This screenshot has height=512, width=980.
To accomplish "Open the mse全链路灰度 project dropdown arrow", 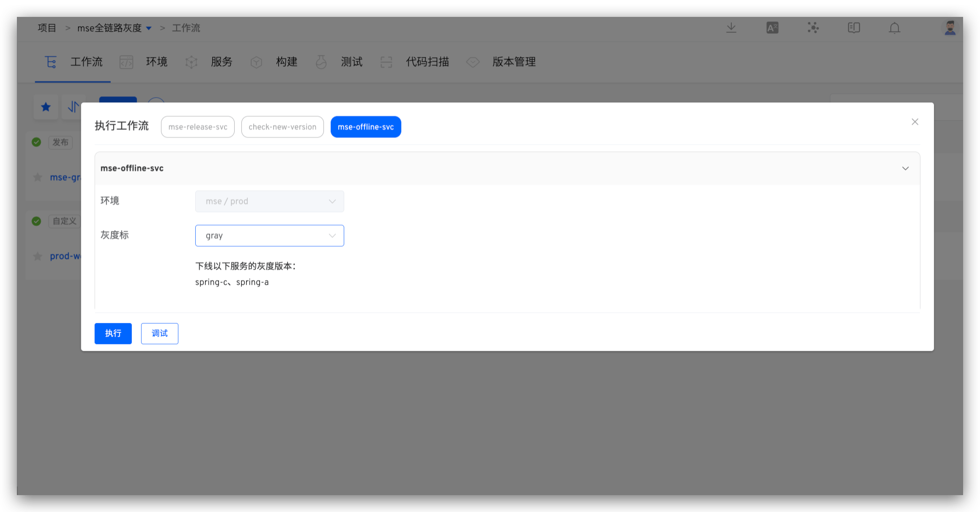I will 149,28.
